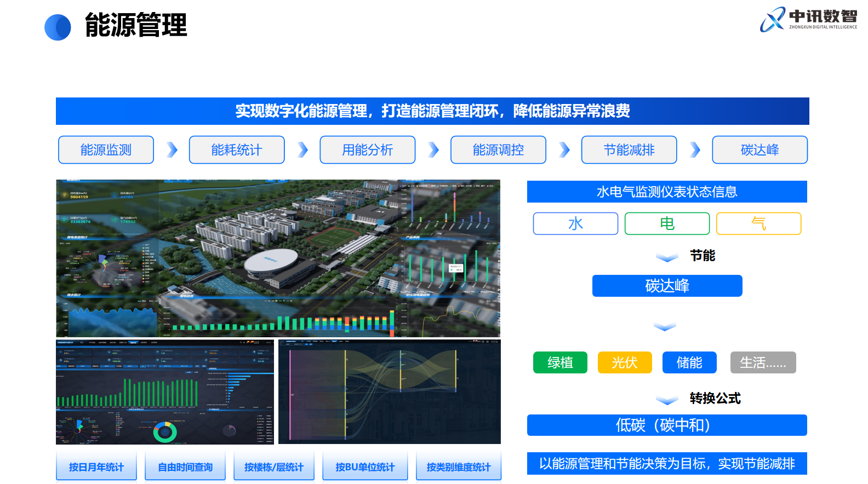The image size is (868, 484).
Task: Select the yellow-outlined 气 box
Action: click(x=758, y=223)
